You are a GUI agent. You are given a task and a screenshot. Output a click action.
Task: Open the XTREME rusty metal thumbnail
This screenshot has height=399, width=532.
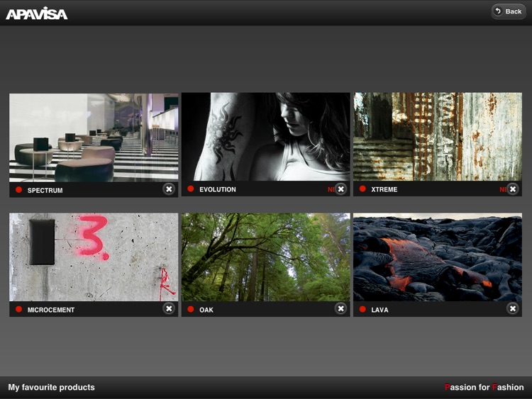(438, 137)
